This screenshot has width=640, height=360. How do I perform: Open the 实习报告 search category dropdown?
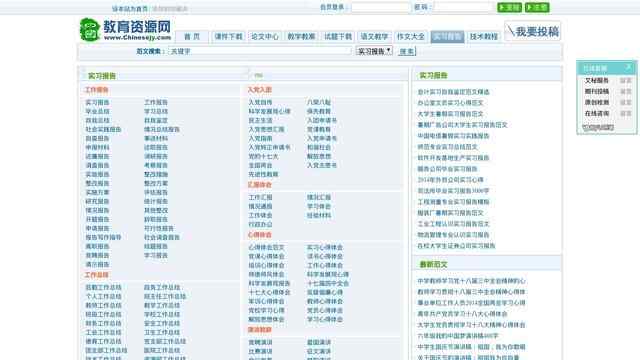click(x=374, y=51)
